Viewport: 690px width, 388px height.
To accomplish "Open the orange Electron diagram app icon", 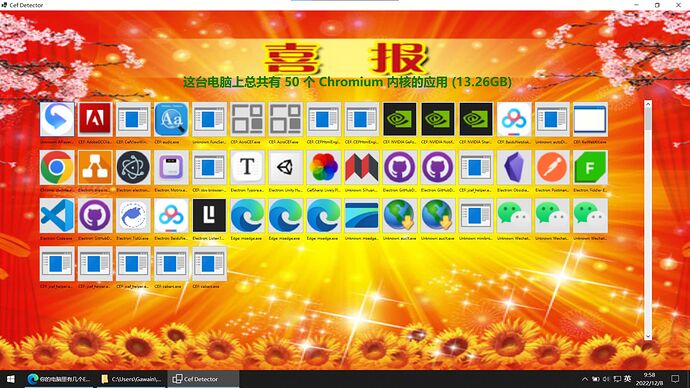I will pyautogui.click(x=95, y=167).
